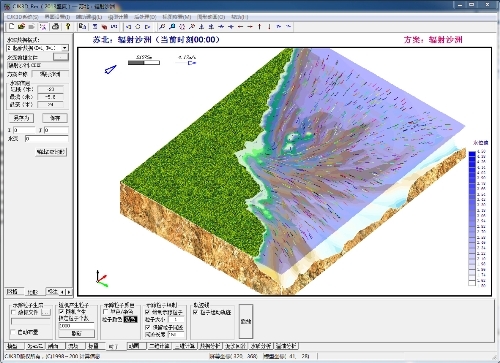
Task: Click the step-backward playback toolbar icon
Action: click(x=128, y=27)
